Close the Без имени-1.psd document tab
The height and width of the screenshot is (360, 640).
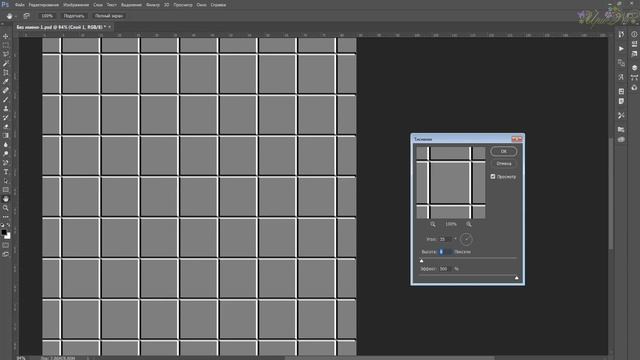coord(109,27)
